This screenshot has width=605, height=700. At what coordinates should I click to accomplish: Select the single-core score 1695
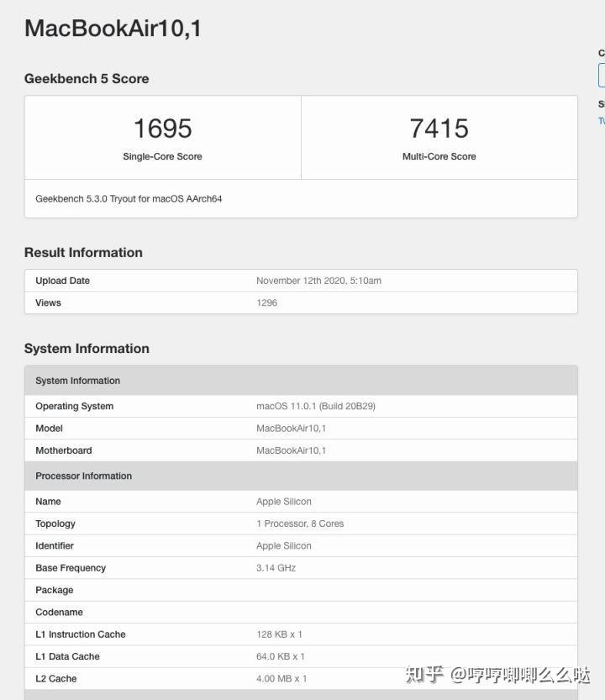click(162, 129)
